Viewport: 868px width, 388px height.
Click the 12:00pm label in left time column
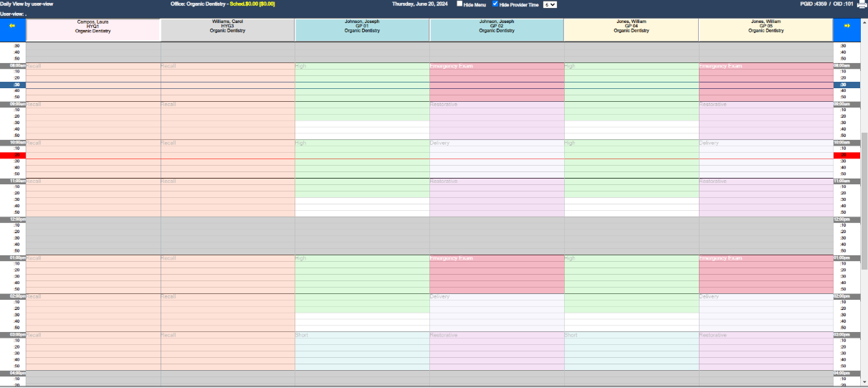pos(13,219)
